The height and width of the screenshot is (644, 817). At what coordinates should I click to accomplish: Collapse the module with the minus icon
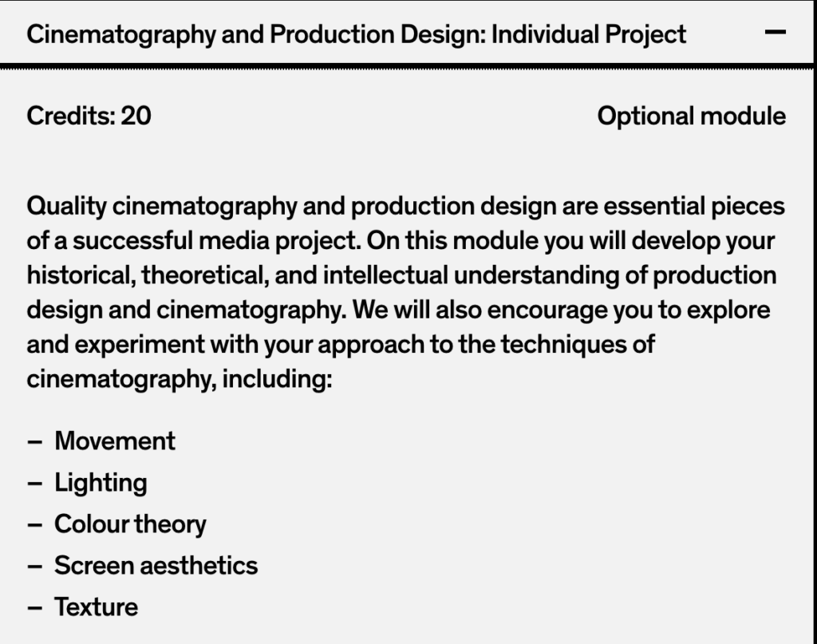pos(776,32)
